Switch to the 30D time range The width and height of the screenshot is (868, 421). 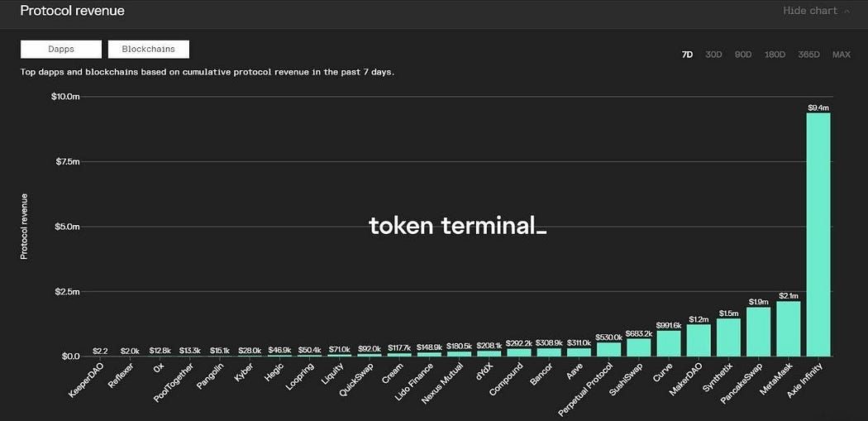point(713,55)
